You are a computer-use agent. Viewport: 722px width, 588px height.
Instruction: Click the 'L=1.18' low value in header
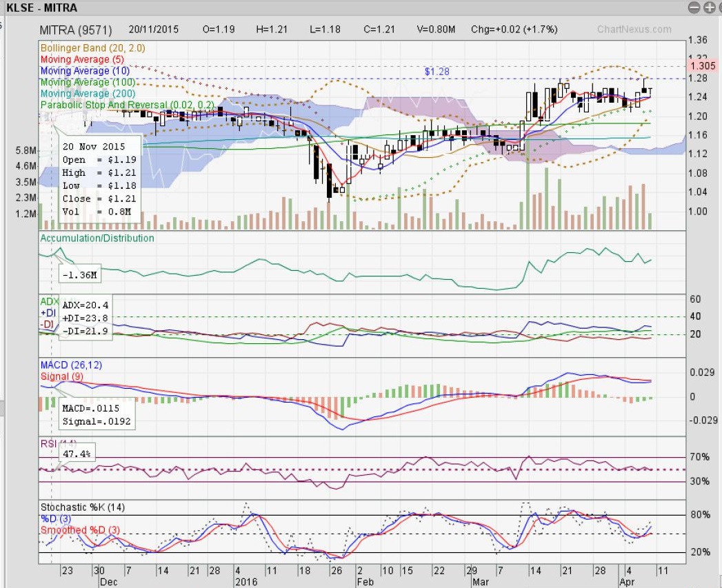(325, 30)
